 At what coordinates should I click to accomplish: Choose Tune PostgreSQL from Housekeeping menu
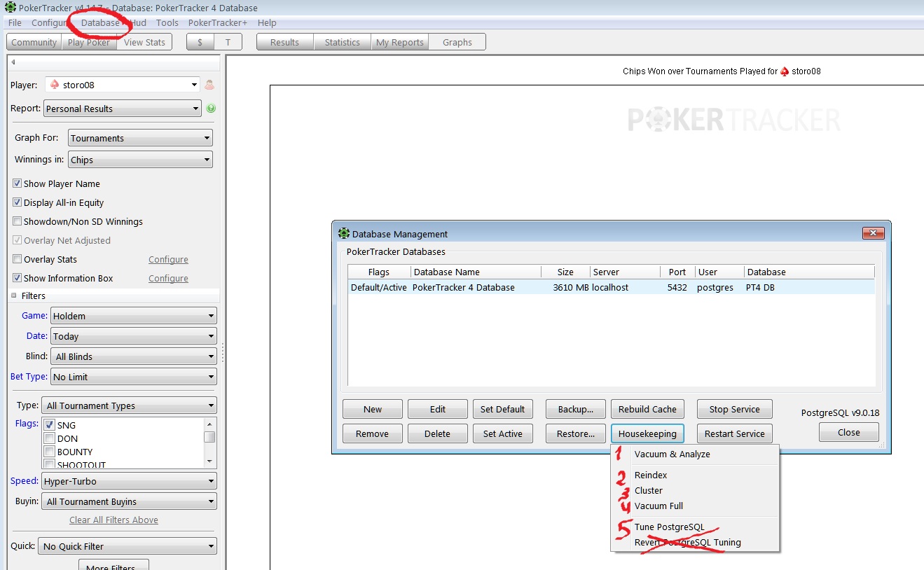click(669, 527)
